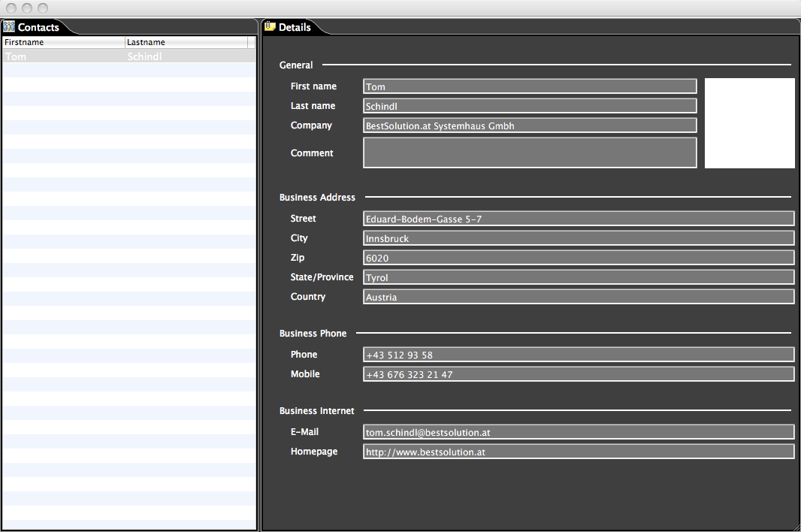This screenshot has width=801, height=532.
Task: Select the Tom cell in contacts table
Action: click(63, 56)
